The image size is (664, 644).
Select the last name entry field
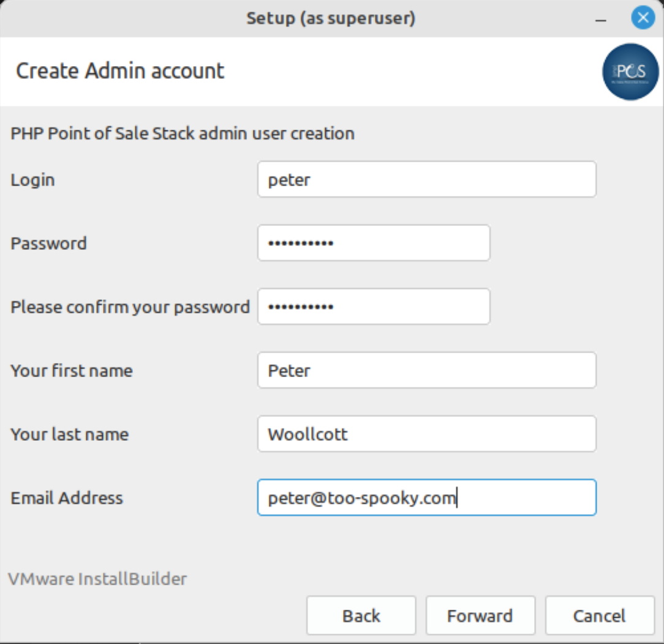(427, 434)
